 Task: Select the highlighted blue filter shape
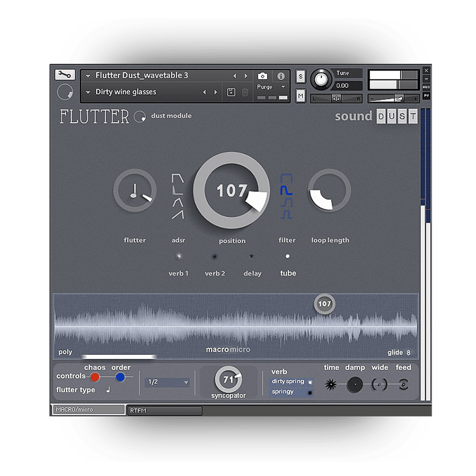coord(287,190)
